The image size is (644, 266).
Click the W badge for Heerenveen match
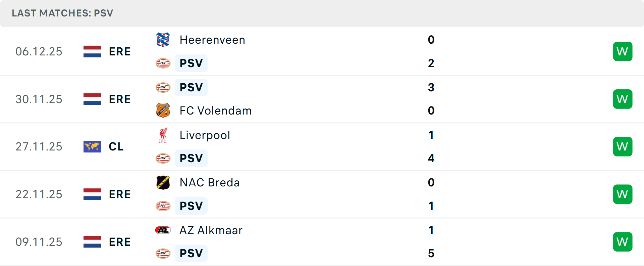pyautogui.click(x=623, y=51)
